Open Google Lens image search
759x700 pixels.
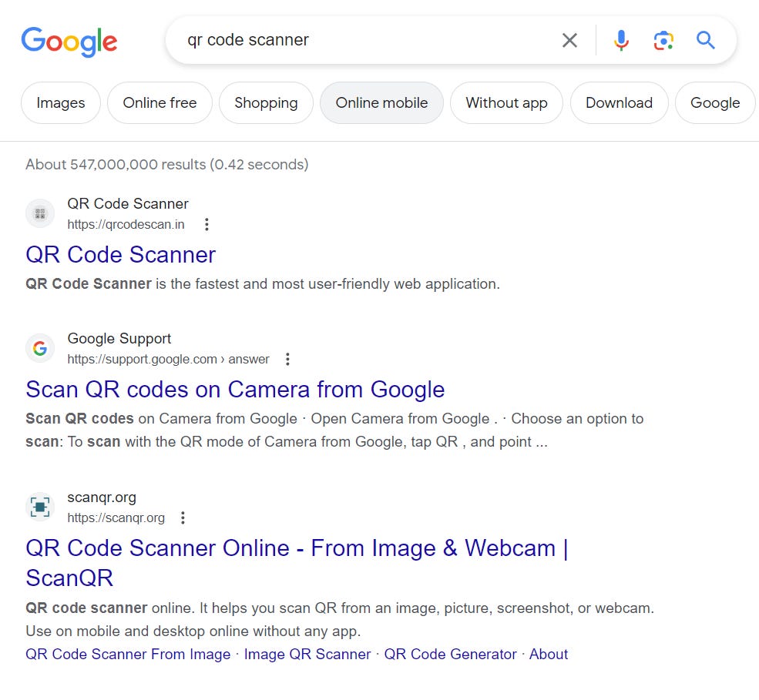663,41
